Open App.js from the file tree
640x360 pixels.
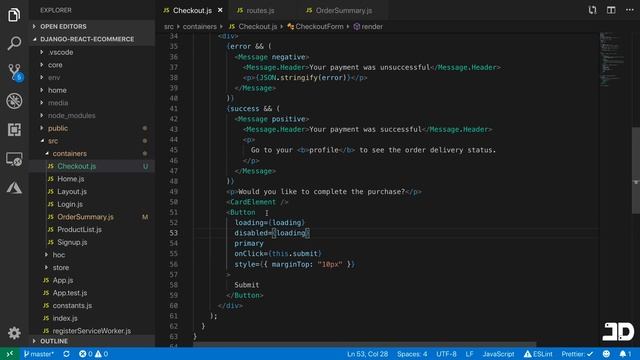63,280
